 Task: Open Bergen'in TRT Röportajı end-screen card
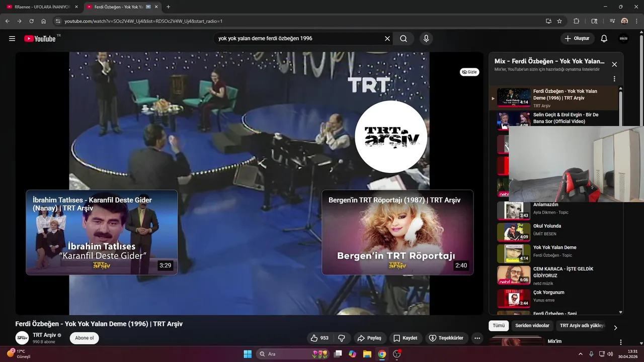397,232
